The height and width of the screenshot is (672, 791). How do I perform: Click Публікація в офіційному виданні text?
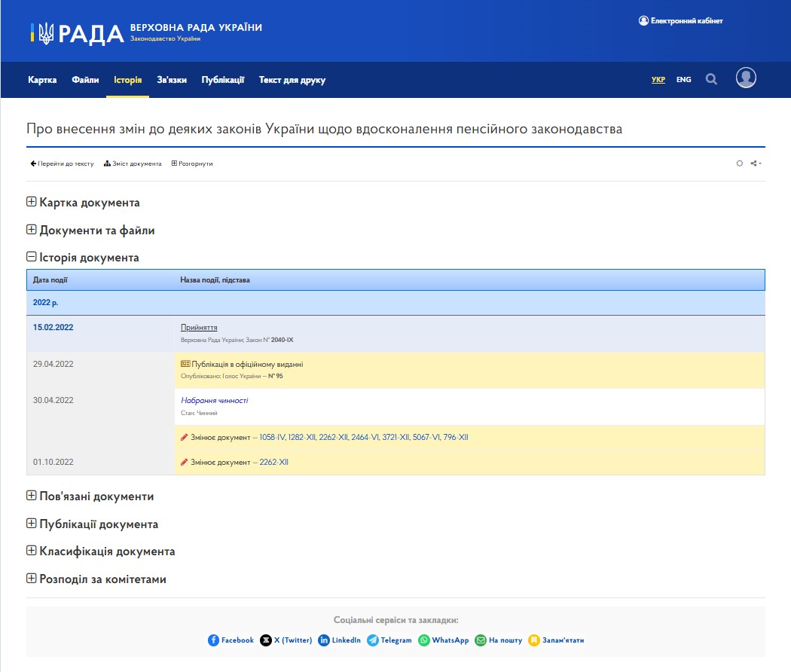[x=247, y=365]
